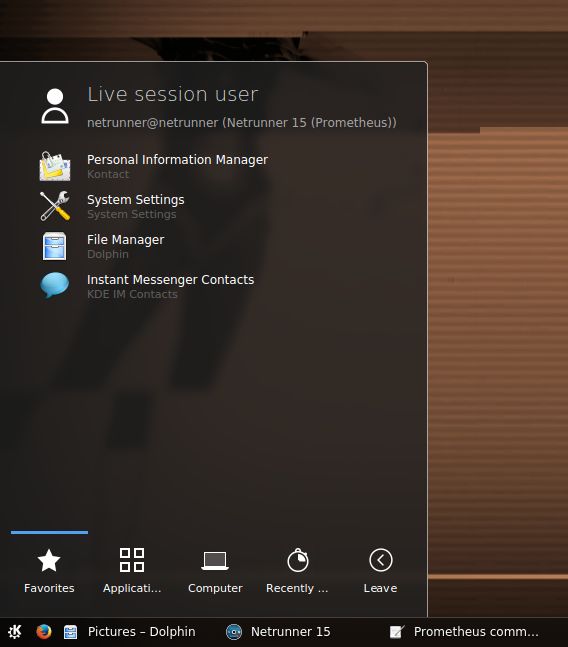Click the Dolphin taskbar icon

71,632
